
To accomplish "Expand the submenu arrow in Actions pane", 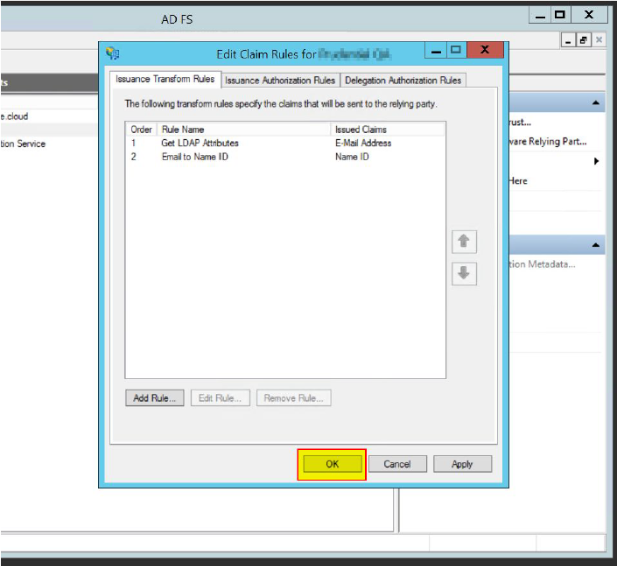I will coord(597,161).
